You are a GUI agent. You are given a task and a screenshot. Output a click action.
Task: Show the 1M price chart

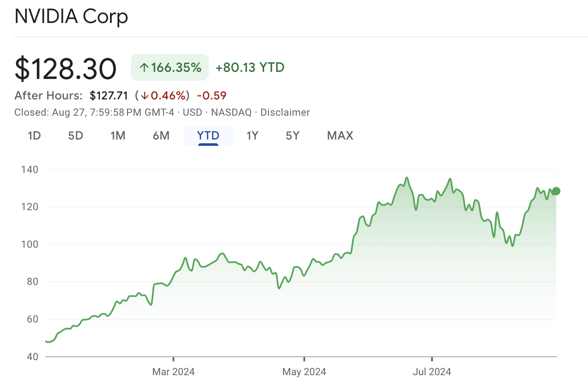(x=118, y=136)
